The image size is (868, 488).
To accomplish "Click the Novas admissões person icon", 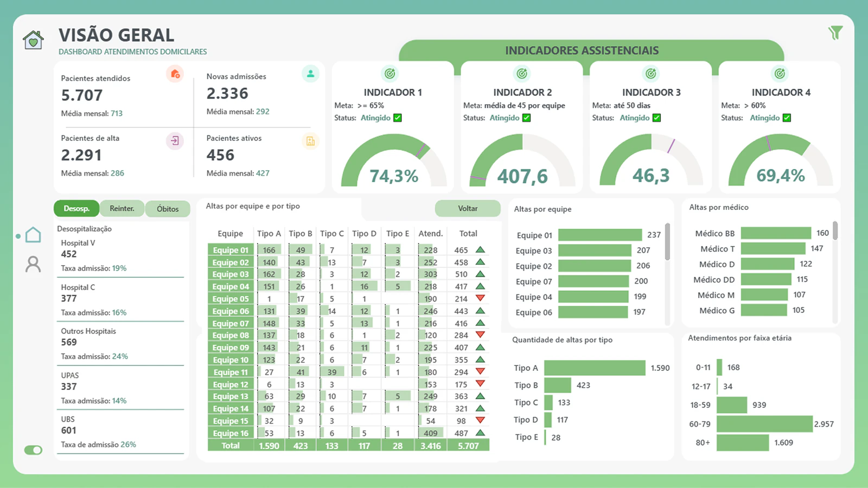I will pos(310,74).
